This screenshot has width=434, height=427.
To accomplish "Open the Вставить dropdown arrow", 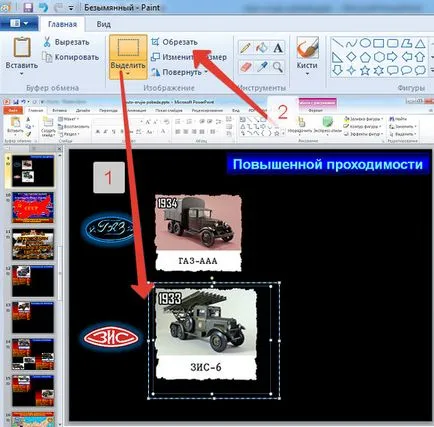I will coord(22,74).
